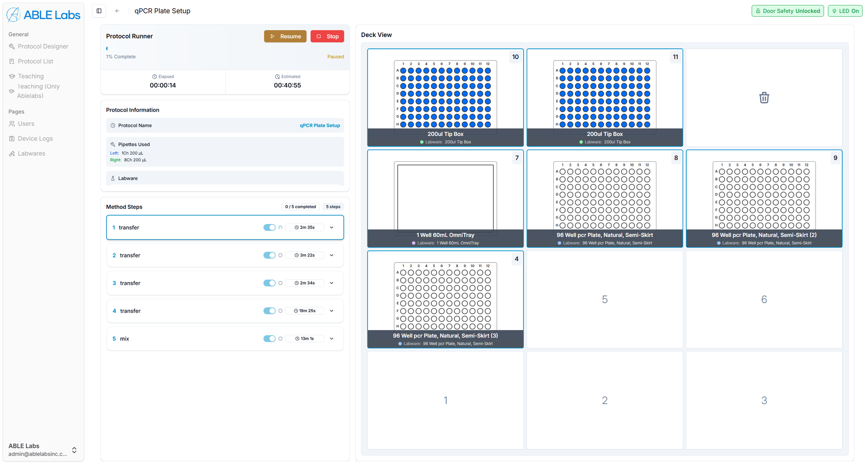The height and width of the screenshot is (464, 868).
Task: Expand step 3 transfer details
Action: 332,283
